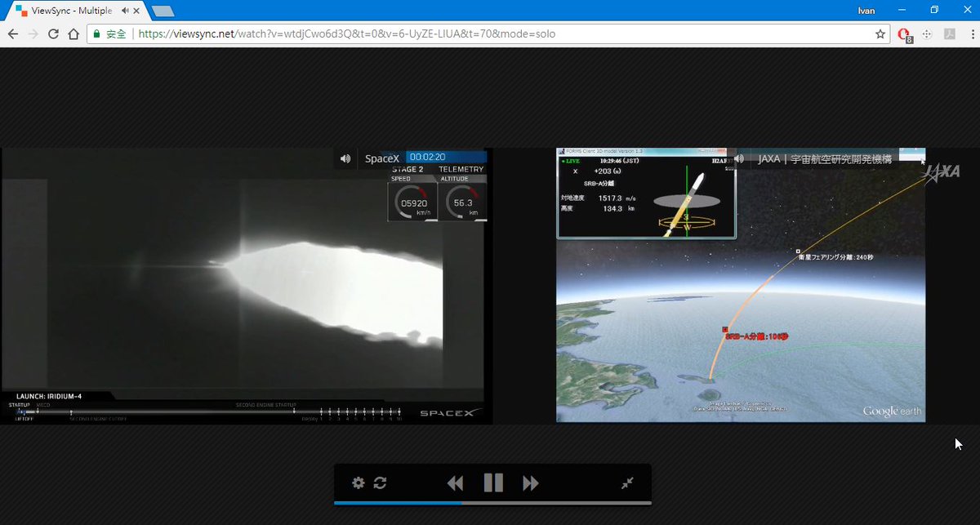Click the fairing separation 240秒 marker
This screenshot has width=980, height=525.
coord(797,252)
